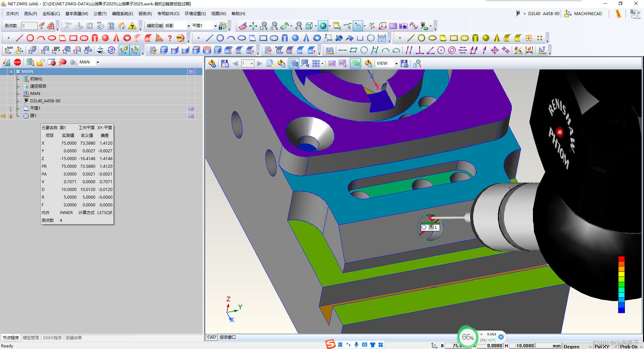Viewport: 644px width, 349px height.
Task: Open the Pol-XY coordinate dropdown
Action: tap(616, 346)
